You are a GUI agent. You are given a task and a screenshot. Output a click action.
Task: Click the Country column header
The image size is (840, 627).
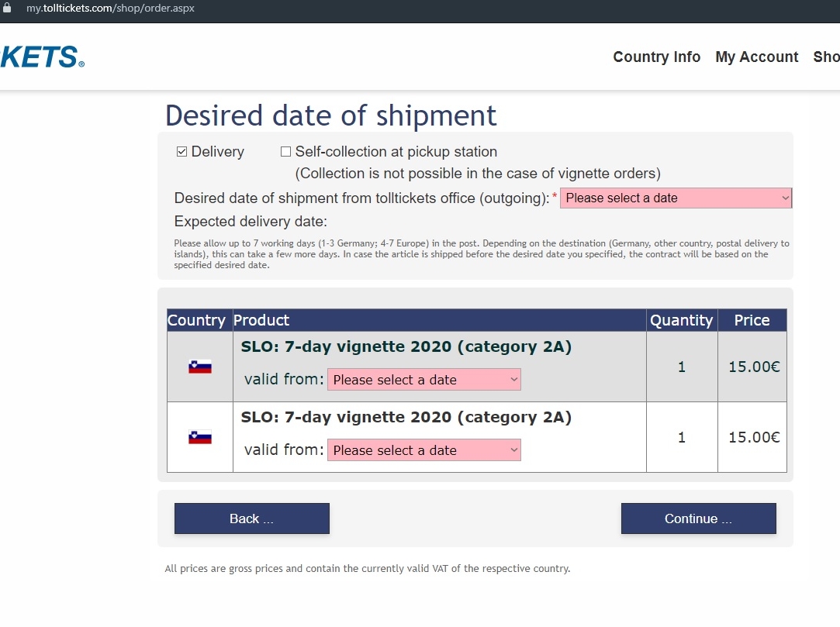pos(196,321)
